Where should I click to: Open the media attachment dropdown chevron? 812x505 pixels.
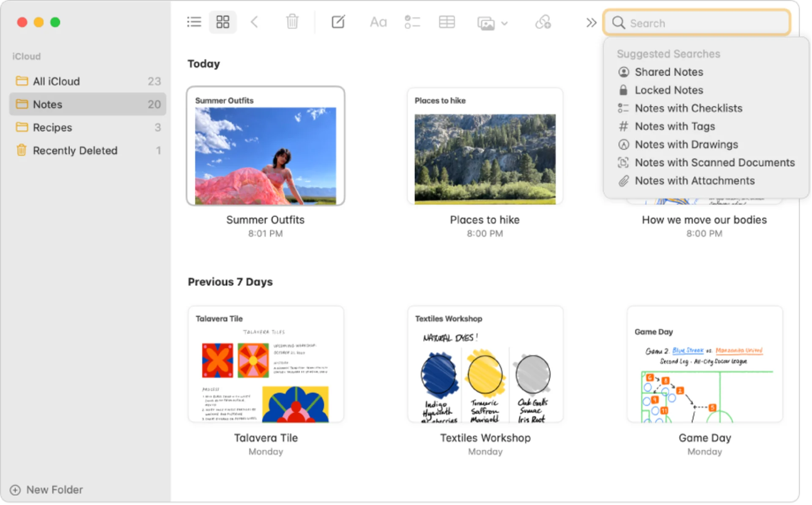(505, 24)
